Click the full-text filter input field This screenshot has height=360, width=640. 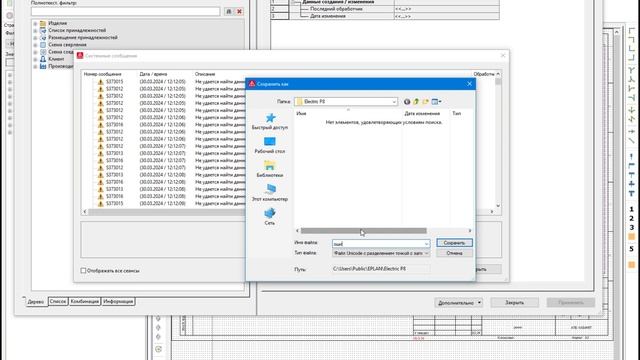pos(126,11)
